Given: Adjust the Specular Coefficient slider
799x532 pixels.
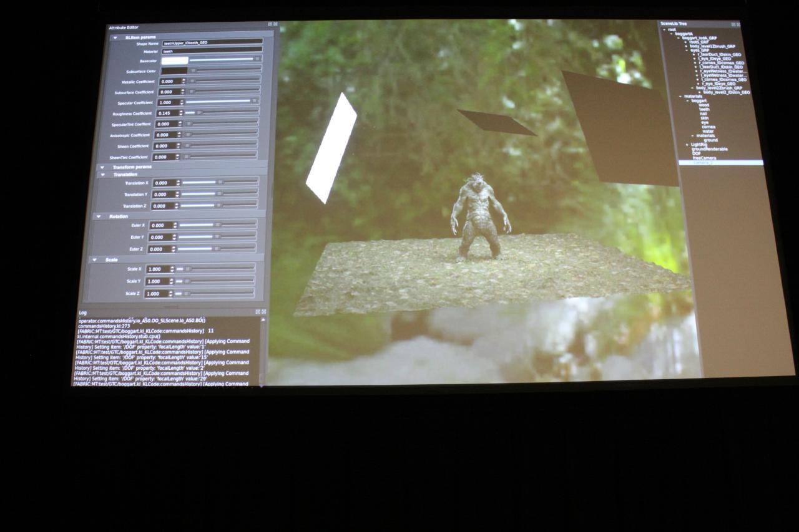Looking at the screenshot, I should pyautogui.click(x=222, y=101).
